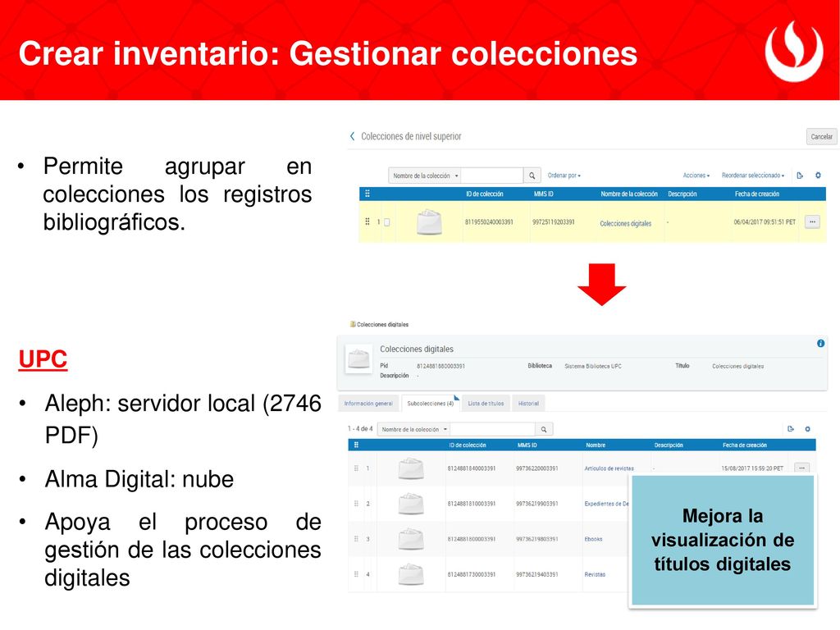Expand the Ordenar por menu

pos(564,176)
